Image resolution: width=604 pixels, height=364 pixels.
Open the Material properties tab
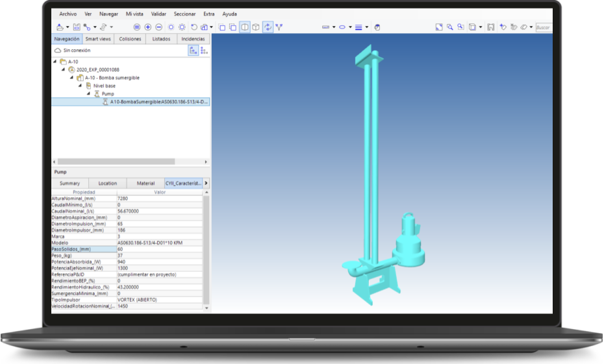pyautogui.click(x=145, y=184)
